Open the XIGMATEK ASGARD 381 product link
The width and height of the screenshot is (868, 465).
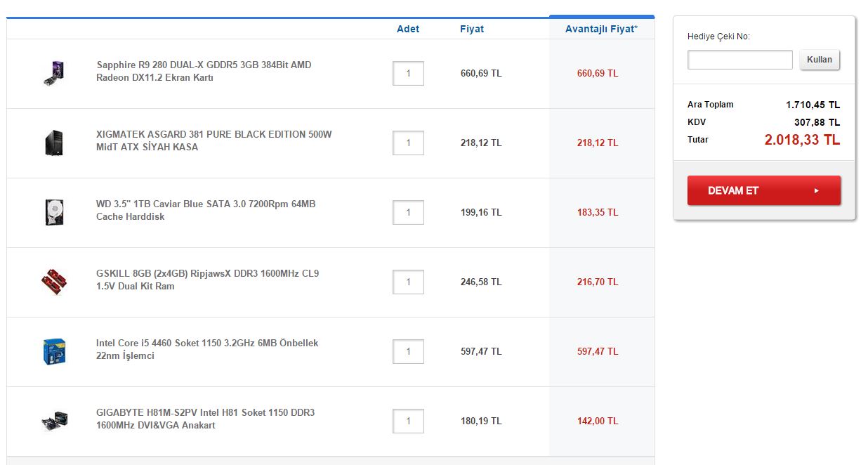(x=213, y=140)
